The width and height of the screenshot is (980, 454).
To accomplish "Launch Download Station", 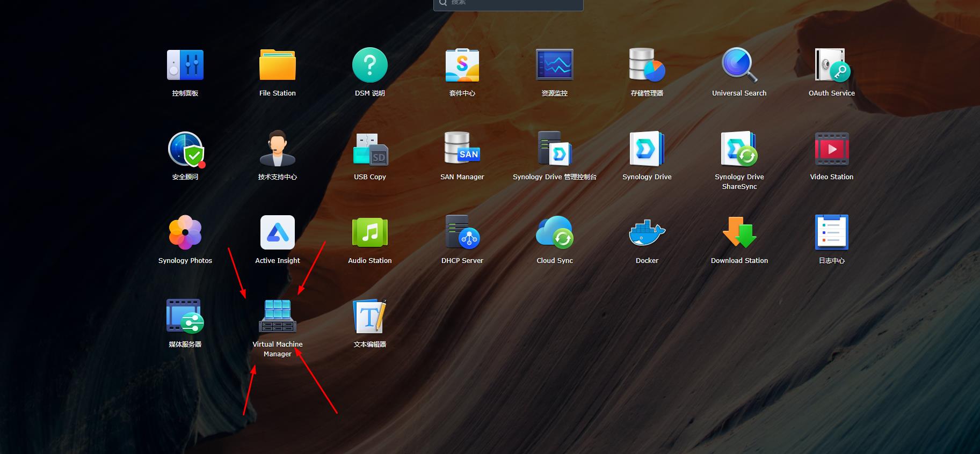I will pyautogui.click(x=739, y=233).
